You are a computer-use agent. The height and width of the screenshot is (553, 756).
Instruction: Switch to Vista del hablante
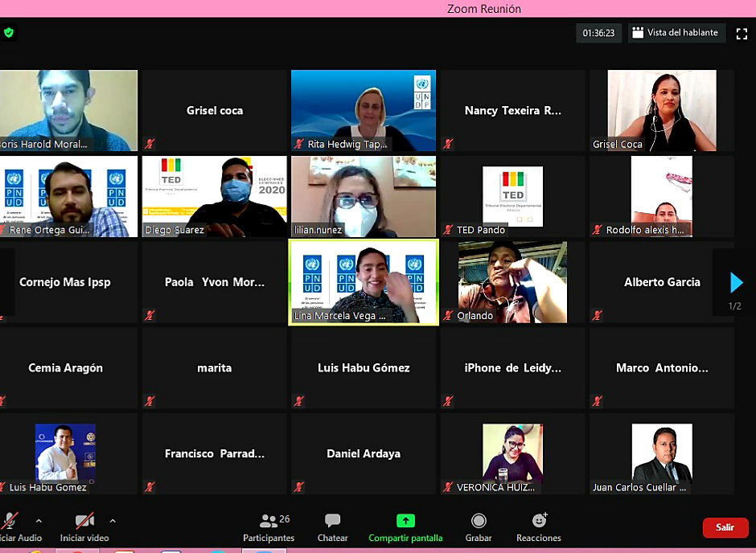(x=676, y=33)
